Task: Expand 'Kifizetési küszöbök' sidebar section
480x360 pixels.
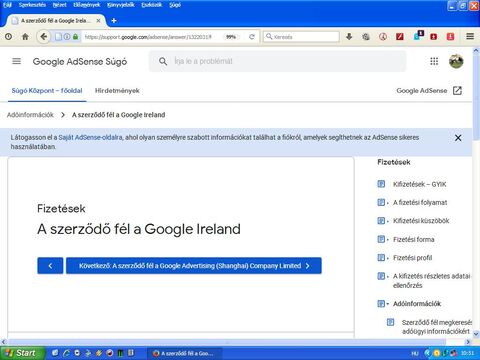Action: [421, 221]
